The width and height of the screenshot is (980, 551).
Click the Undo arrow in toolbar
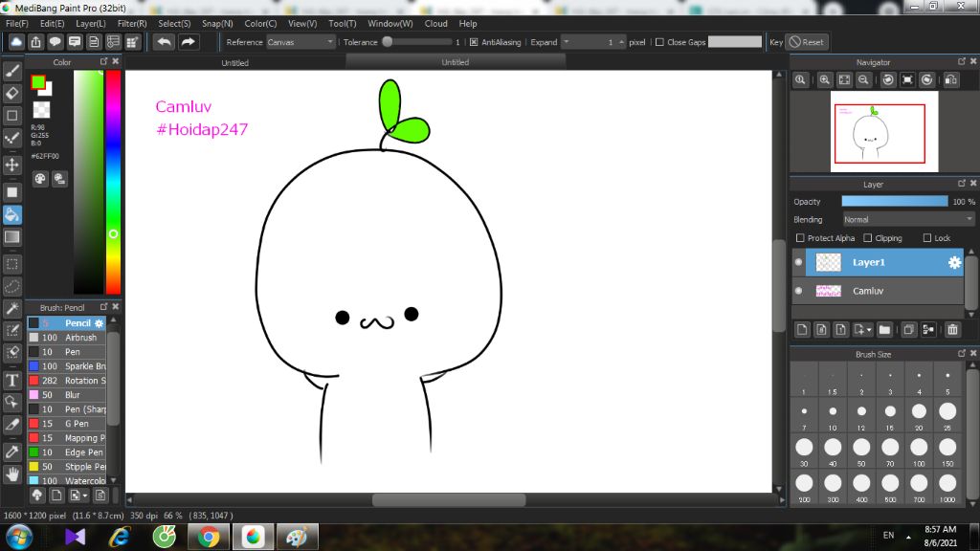pos(165,42)
